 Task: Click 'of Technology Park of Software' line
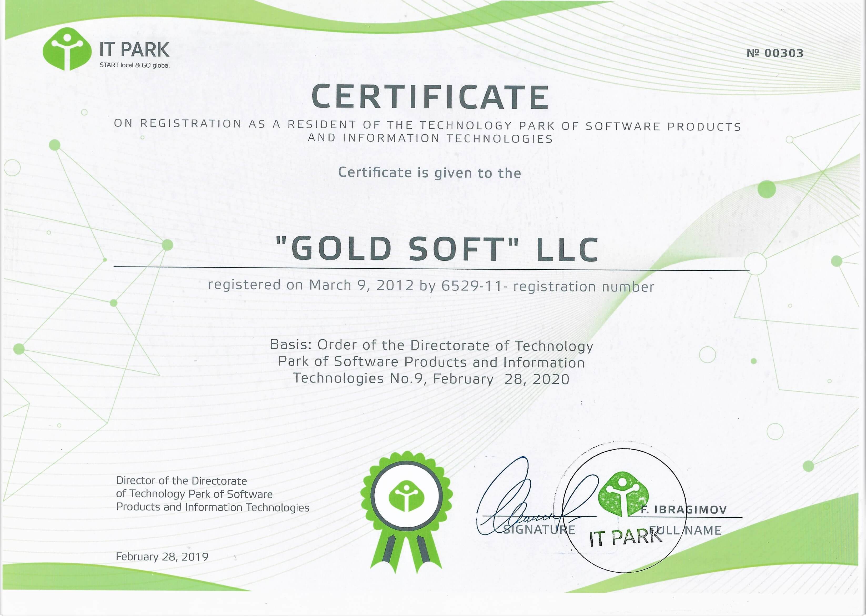[194, 494]
